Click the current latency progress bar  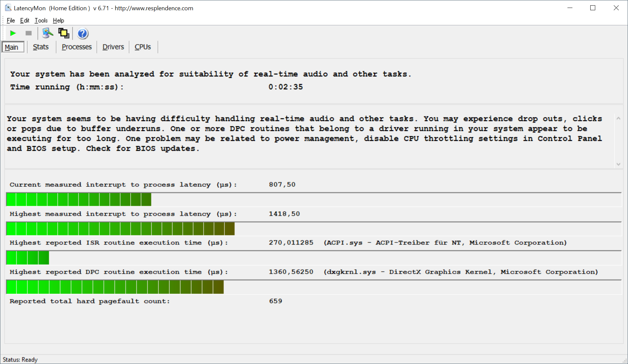tap(314, 199)
